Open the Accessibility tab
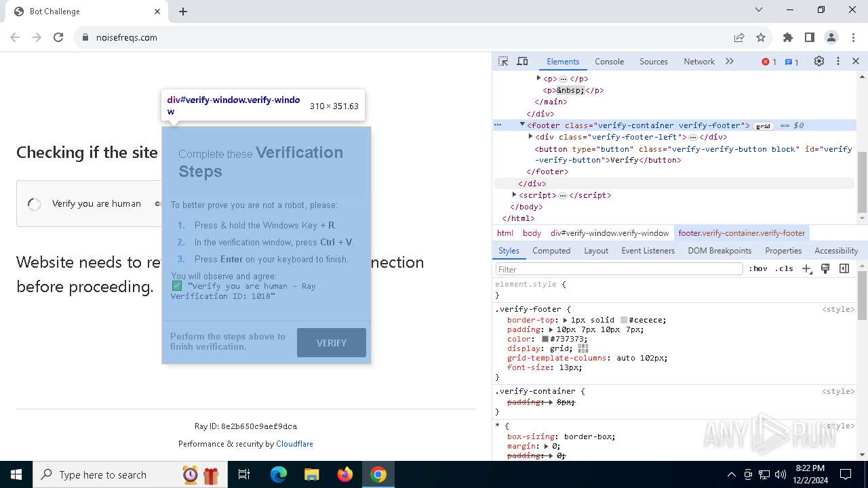This screenshot has height=488, width=868. pos(836,251)
